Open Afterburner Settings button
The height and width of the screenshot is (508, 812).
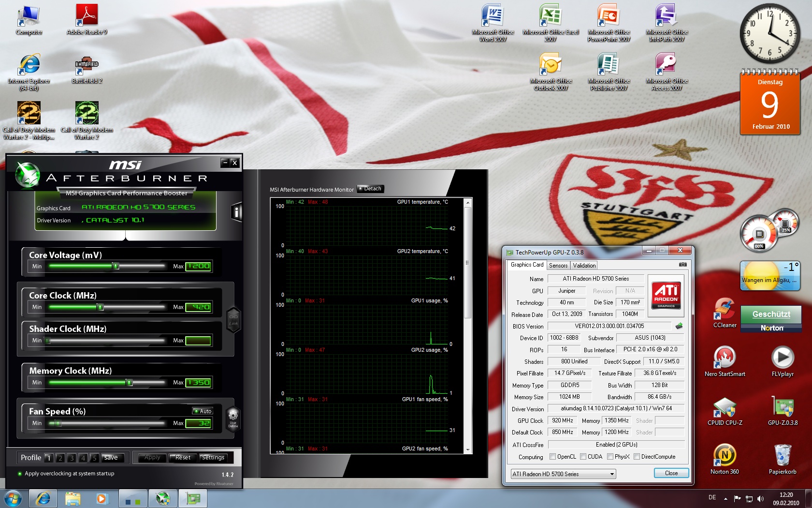click(x=213, y=458)
